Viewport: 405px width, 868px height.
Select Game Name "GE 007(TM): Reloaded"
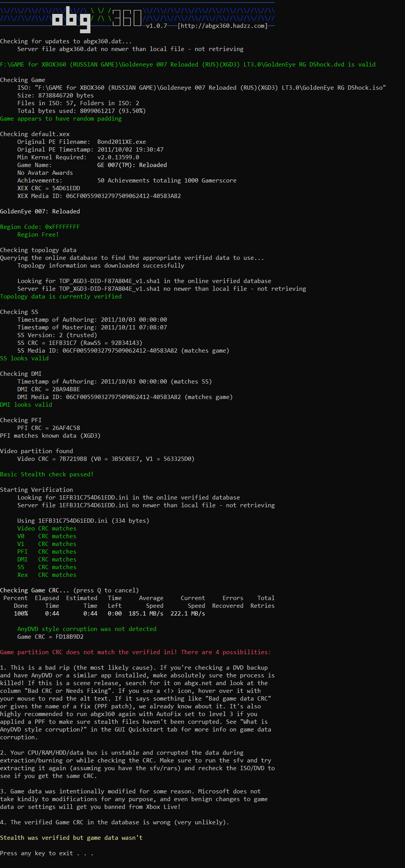point(132,165)
